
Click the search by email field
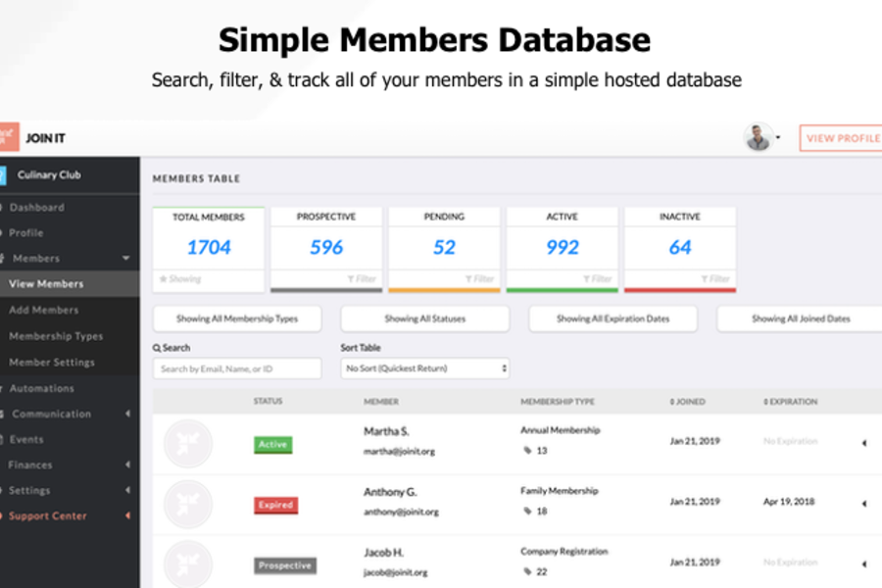(237, 368)
